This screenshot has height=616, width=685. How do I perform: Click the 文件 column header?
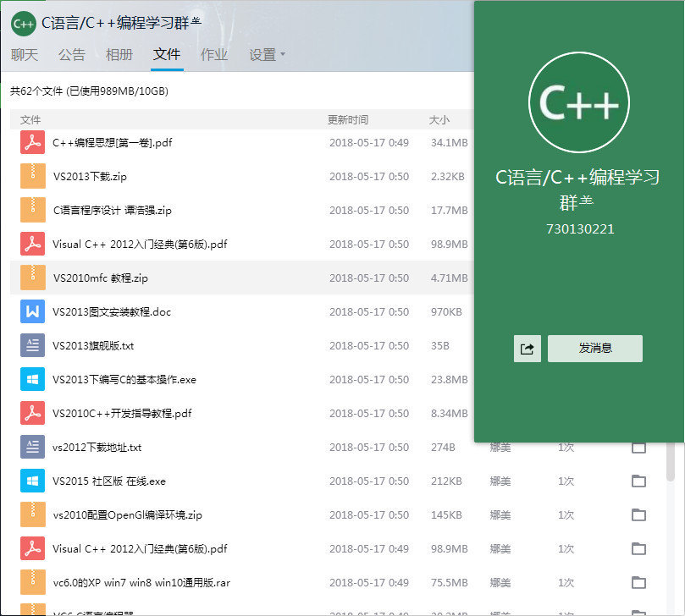coord(30,119)
